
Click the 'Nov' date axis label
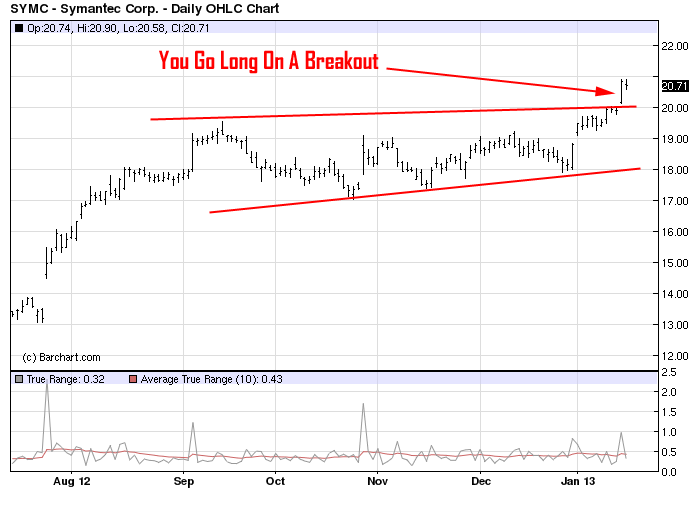377,481
